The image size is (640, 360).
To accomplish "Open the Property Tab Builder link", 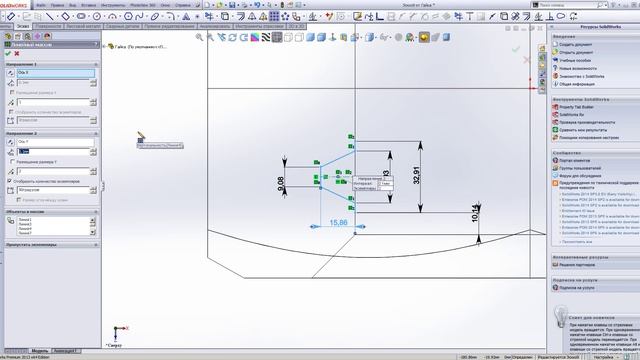I will (576, 107).
